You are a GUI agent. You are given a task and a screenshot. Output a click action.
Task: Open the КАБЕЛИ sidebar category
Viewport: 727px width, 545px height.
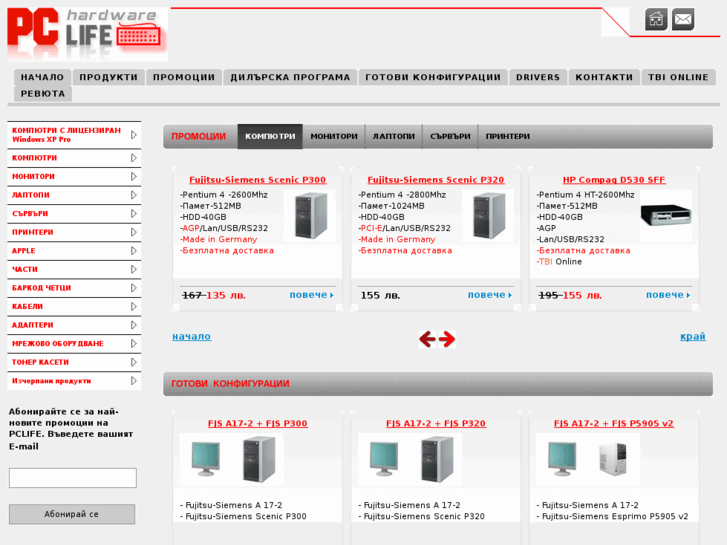tap(74, 307)
